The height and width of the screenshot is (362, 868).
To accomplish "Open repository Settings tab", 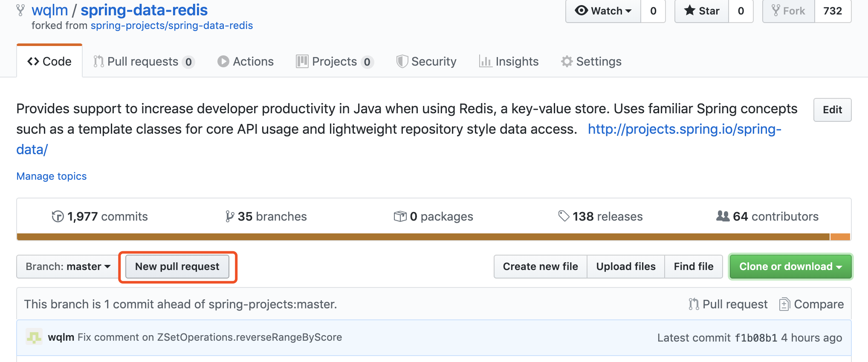I will [591, 62].
